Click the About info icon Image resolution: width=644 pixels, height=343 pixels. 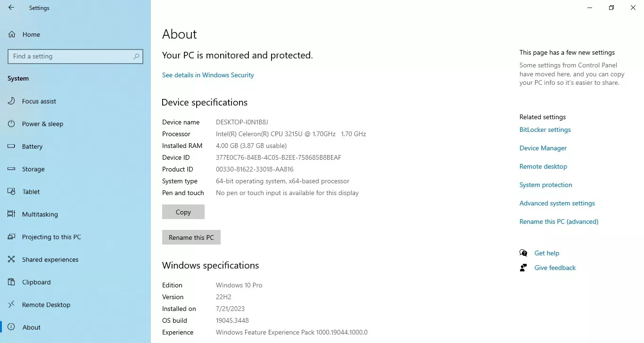(12, 327)
